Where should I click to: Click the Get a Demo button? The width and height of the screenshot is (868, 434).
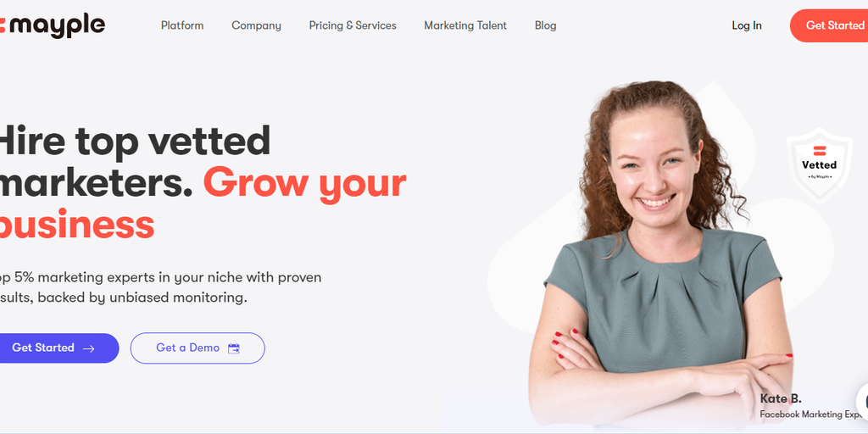coord(198,348)
